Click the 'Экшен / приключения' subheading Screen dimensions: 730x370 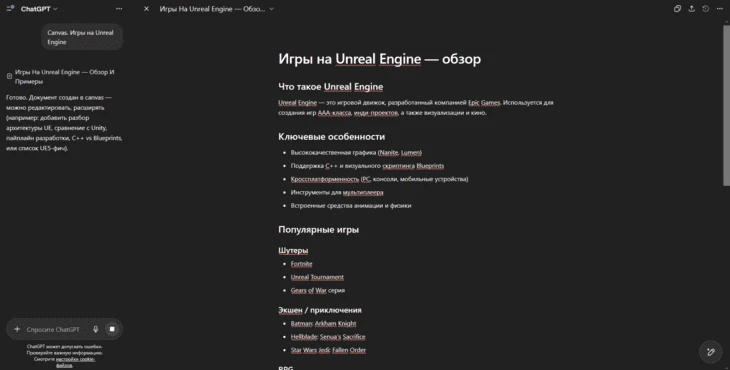[x=320, y=310]
